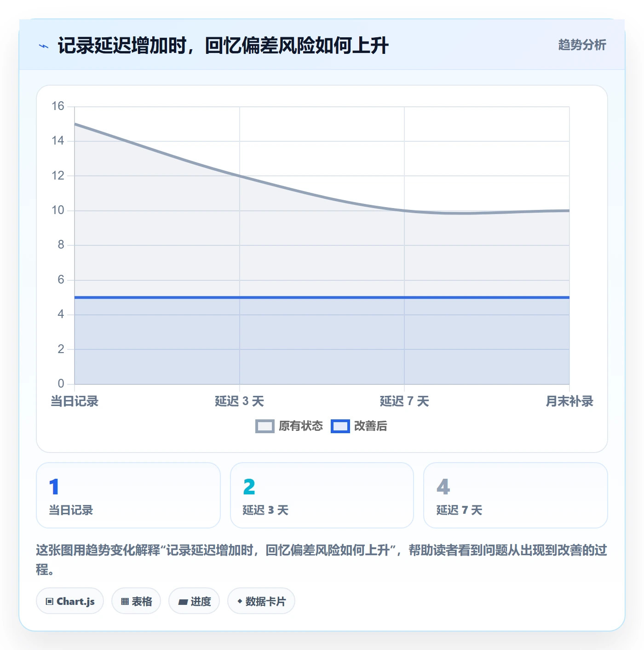Click the bar icon in 进度 tag
Image resolution: width=644 pixels, height=650 pixels.
tap(183, 602)
